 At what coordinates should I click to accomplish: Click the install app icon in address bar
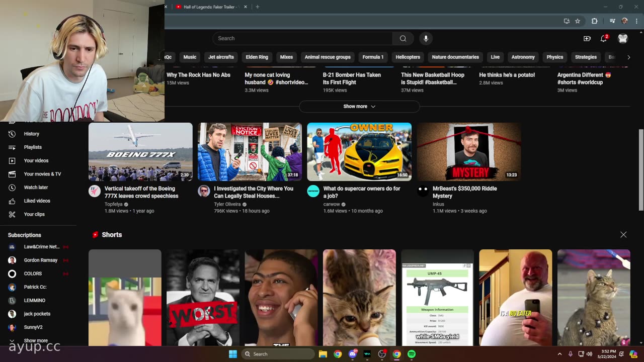click(x=567, y=21)
